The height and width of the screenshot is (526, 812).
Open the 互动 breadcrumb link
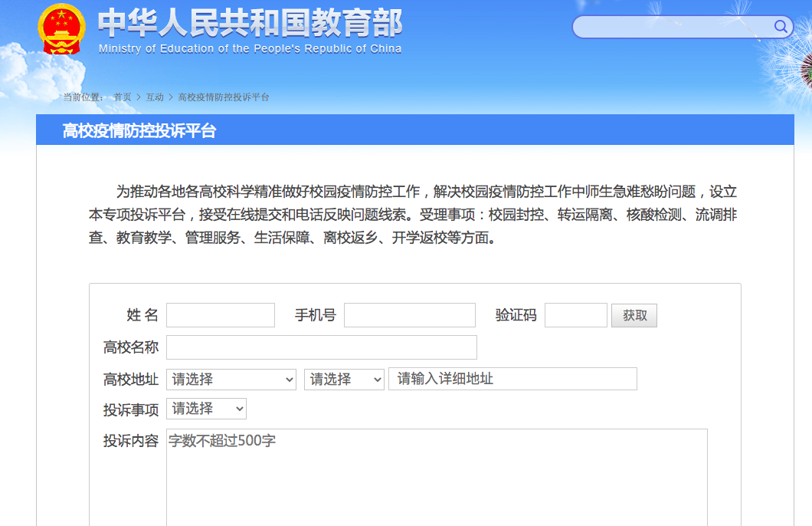click(x=153, y=97)
